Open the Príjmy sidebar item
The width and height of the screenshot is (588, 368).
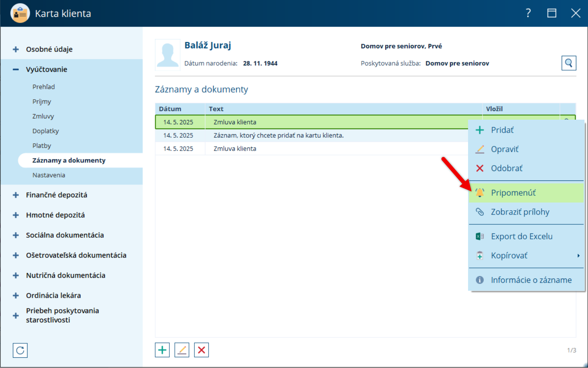(x=42, y=102)
